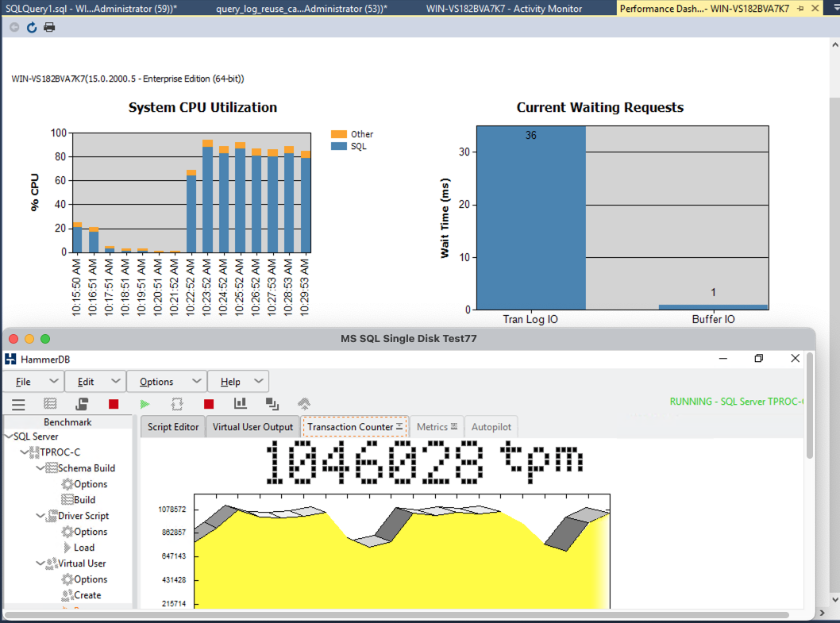Click the Create users icon under Virtual User
The width and height of the screenshot is (840, 623).
click(x=67, y=595)
